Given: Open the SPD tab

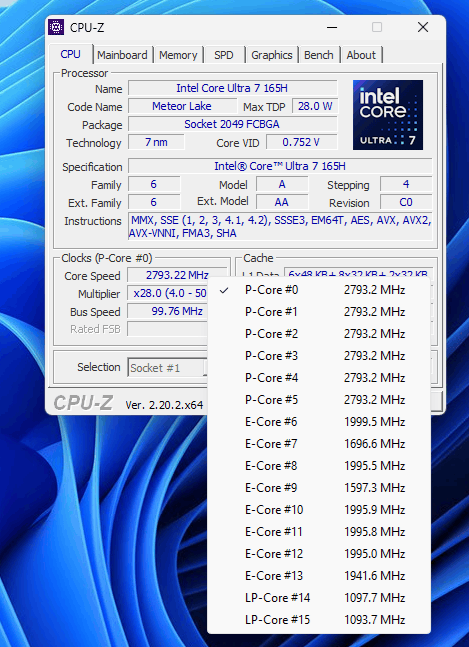Looking at the screenshot, I should click(224, 55).
